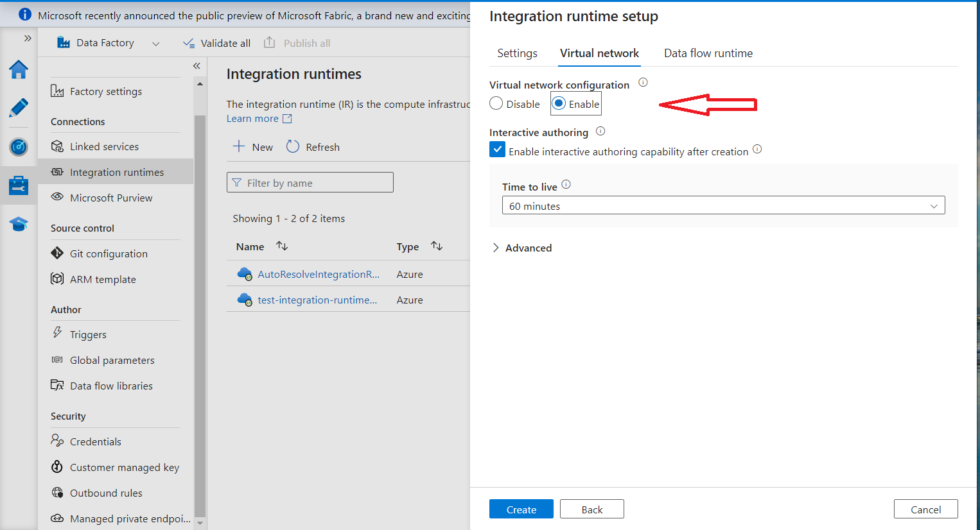This screenshot has width=980, height=530.
Task: Click the Filter by name field
Action: [x=310, y=183]
